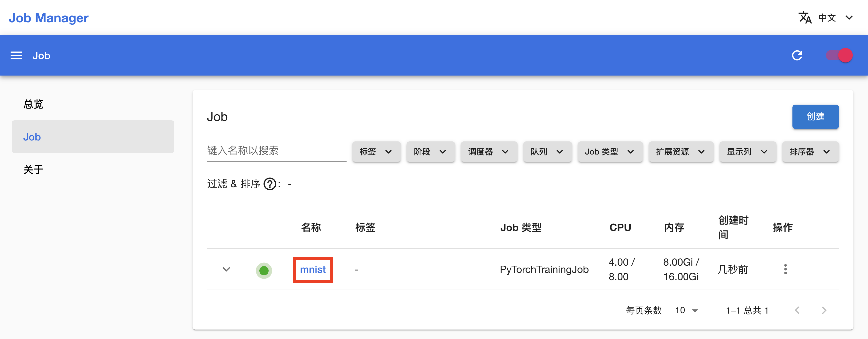Focus the name search input field
The width and height of the screenshot is (868, 339).
point(276,151)
